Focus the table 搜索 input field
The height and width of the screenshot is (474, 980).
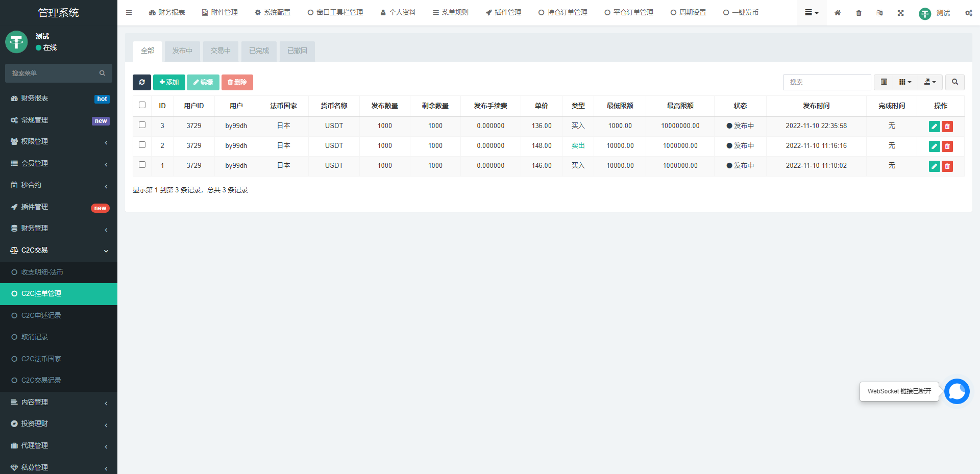click(827, 82)
